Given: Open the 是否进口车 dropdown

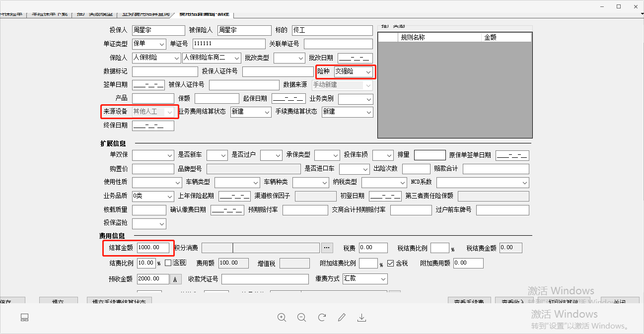Looking at the screenshot, I should (354, 169).
